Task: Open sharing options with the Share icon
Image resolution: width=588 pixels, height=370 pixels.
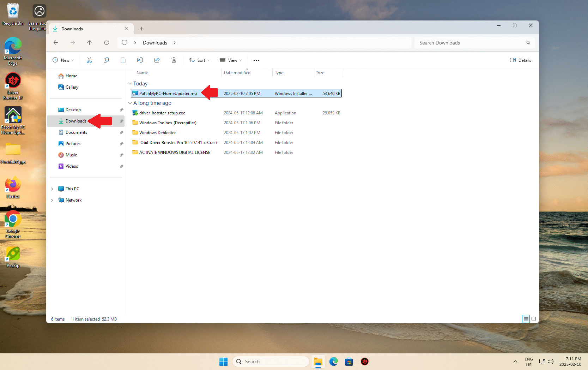Action: (157, 60)
